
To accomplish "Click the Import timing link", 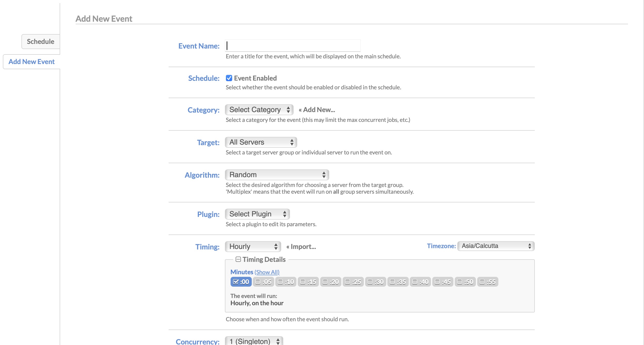I will [x=301, y=247].
